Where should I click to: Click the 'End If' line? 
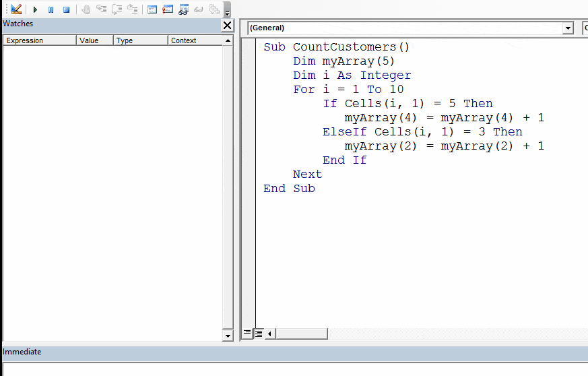[344, 160]
